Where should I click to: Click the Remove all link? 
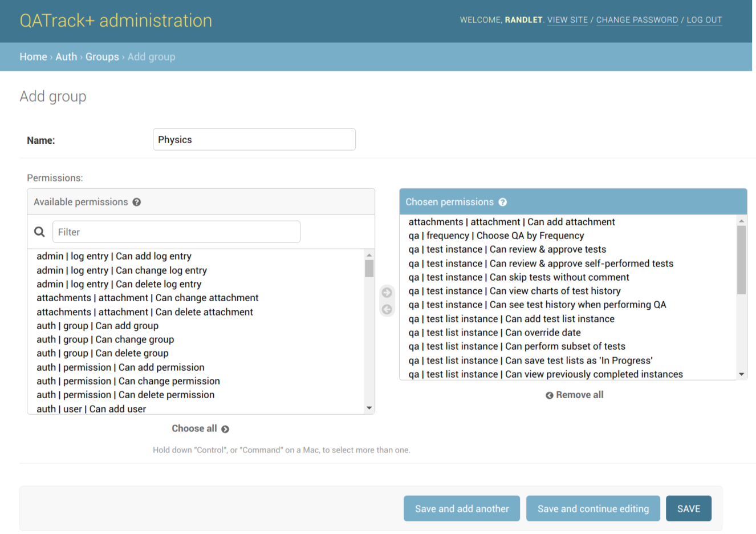click(x=580, y=395)
